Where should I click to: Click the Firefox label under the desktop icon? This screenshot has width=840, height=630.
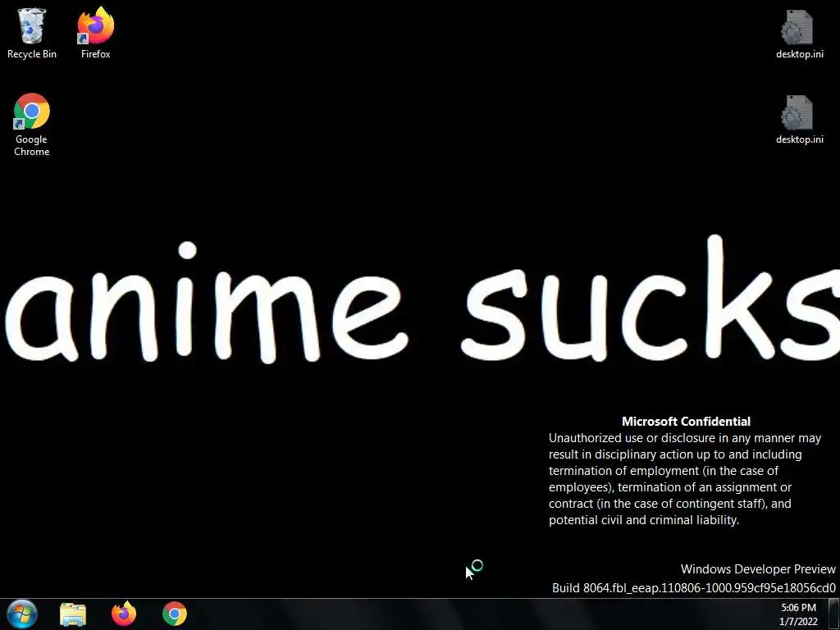(96, 54)
